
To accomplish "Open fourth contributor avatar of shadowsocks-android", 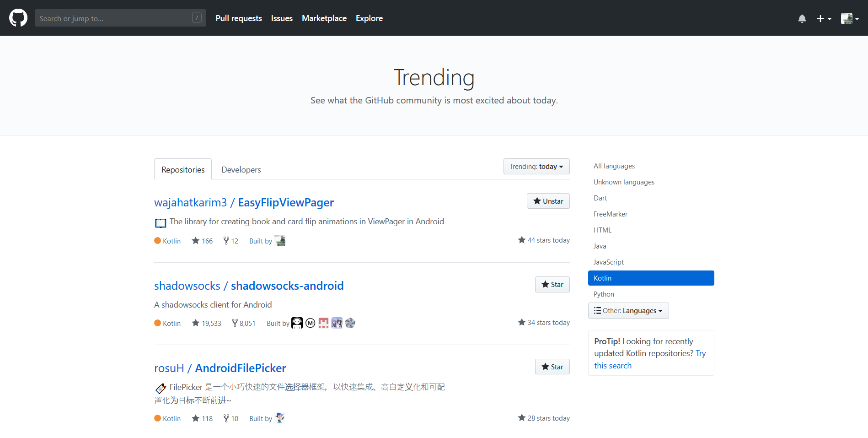I will click(x=337, y=323).
